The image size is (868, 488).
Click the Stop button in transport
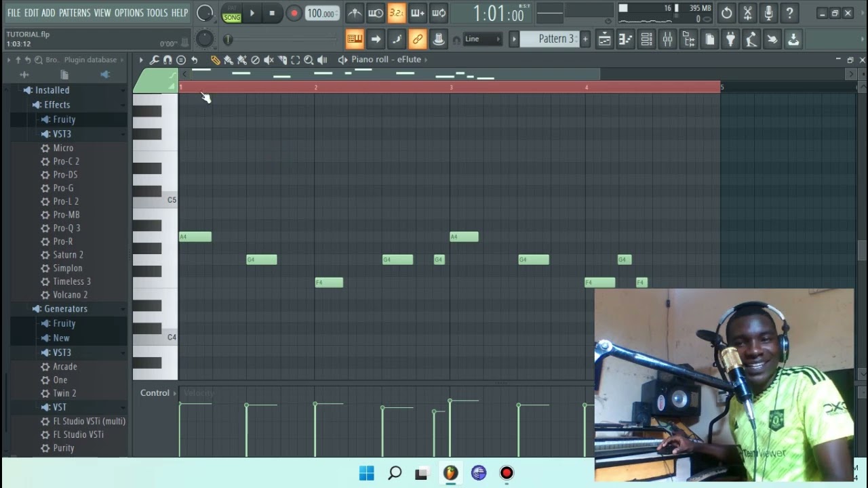272,13
